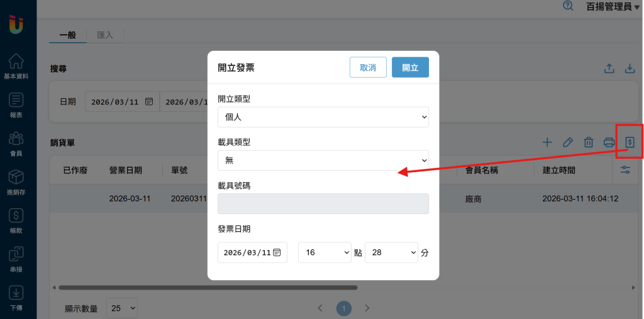The height and width of the screenshot is (319, 644).
Task: Click the pencil edit icon
Action: [x=568, y=142]
